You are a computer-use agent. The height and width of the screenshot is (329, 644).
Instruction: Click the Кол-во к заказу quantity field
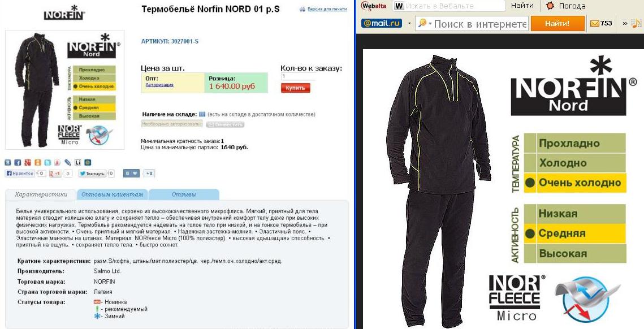coord(298,76)
